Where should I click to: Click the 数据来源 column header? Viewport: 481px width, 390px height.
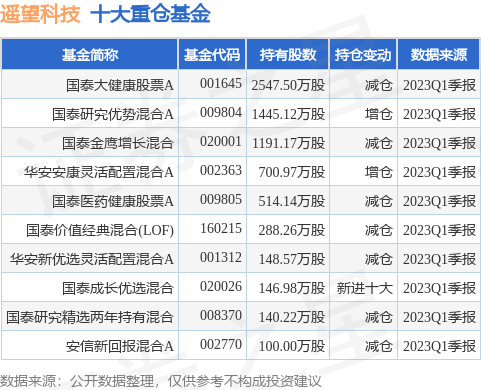pos(439,55)
